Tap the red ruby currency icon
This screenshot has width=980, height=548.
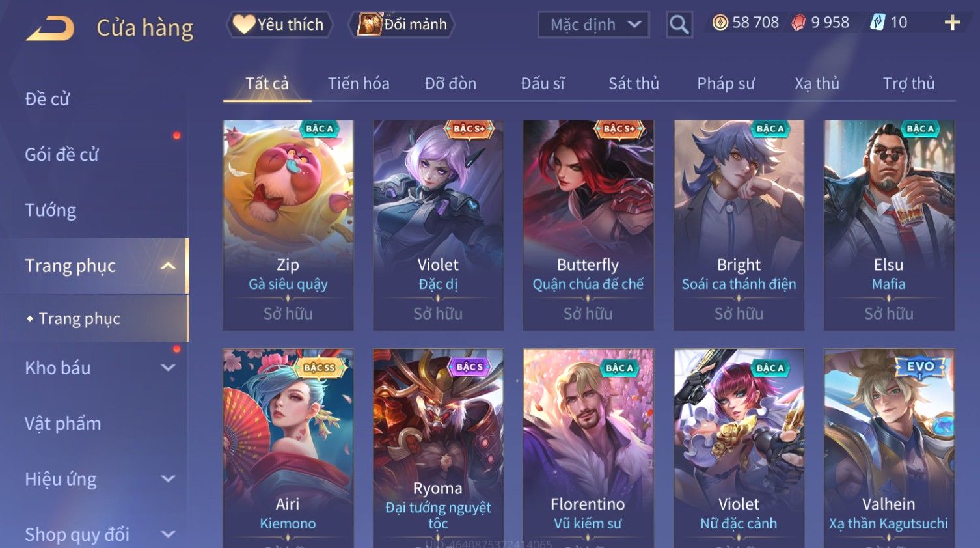[798, 23]
